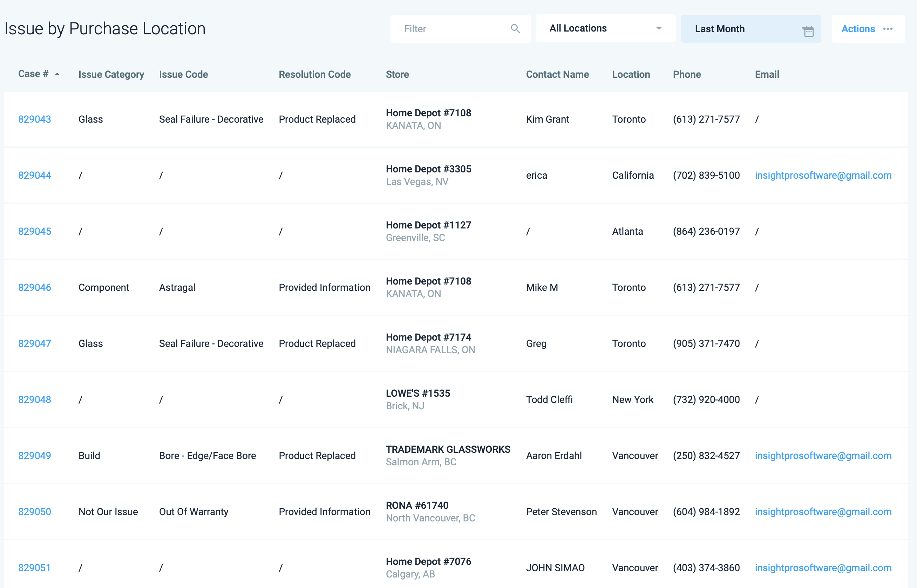Click the contact name Kim Grant

(x=548, y=119)
